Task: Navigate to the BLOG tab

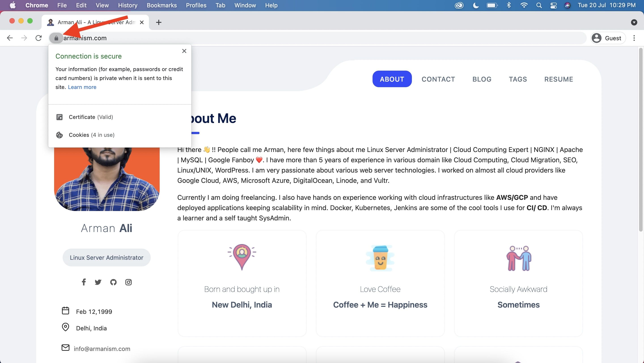Action: 482,79
